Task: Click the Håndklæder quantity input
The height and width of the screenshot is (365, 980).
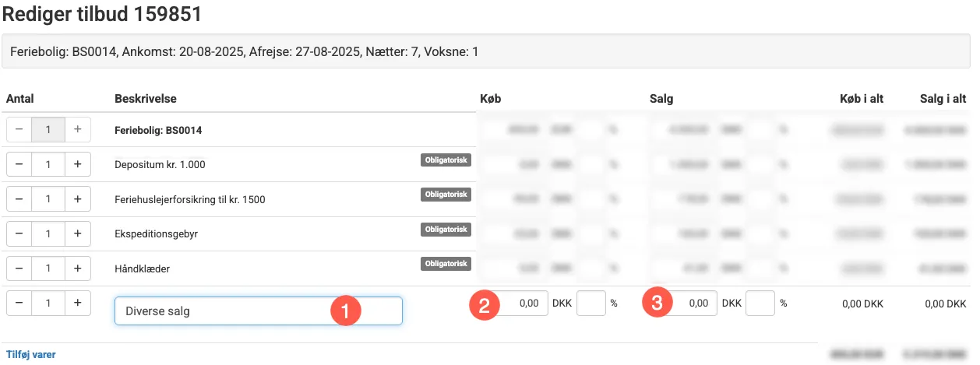Action: 48,268
